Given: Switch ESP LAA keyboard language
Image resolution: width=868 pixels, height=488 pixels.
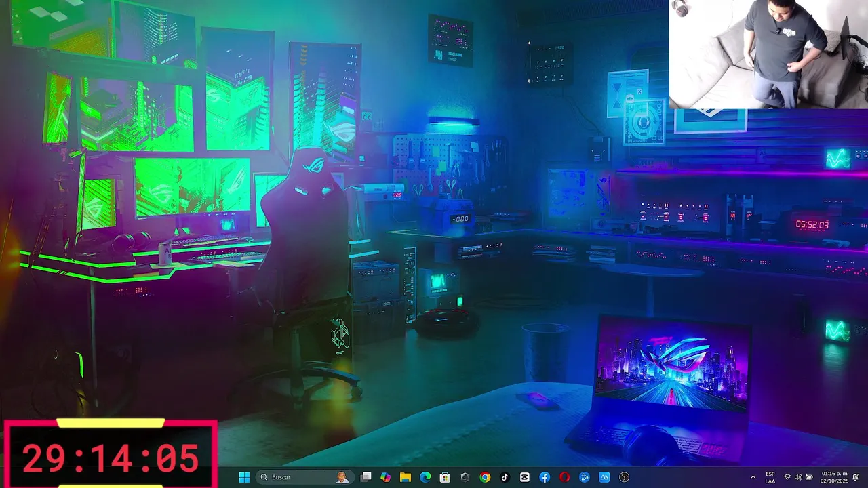Looking at the screenshot, I should (x=770, y=477).
